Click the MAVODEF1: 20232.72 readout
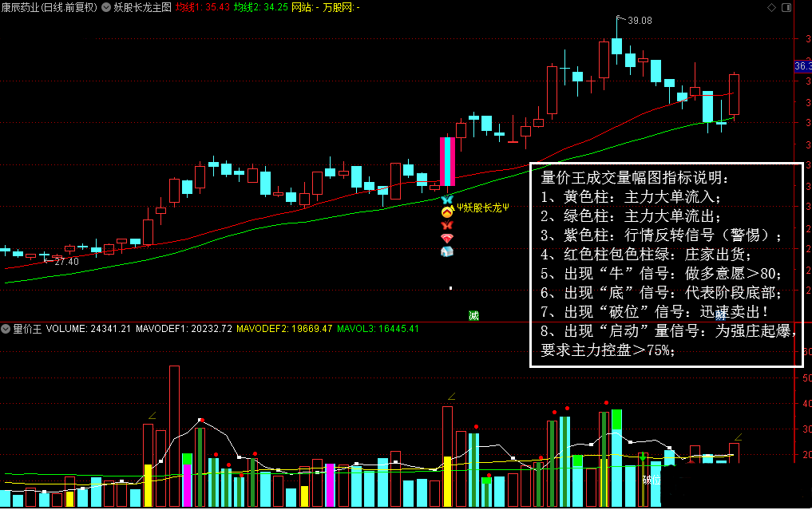The width and height of the screenshot is (812, 510). (x=184, y=329)
